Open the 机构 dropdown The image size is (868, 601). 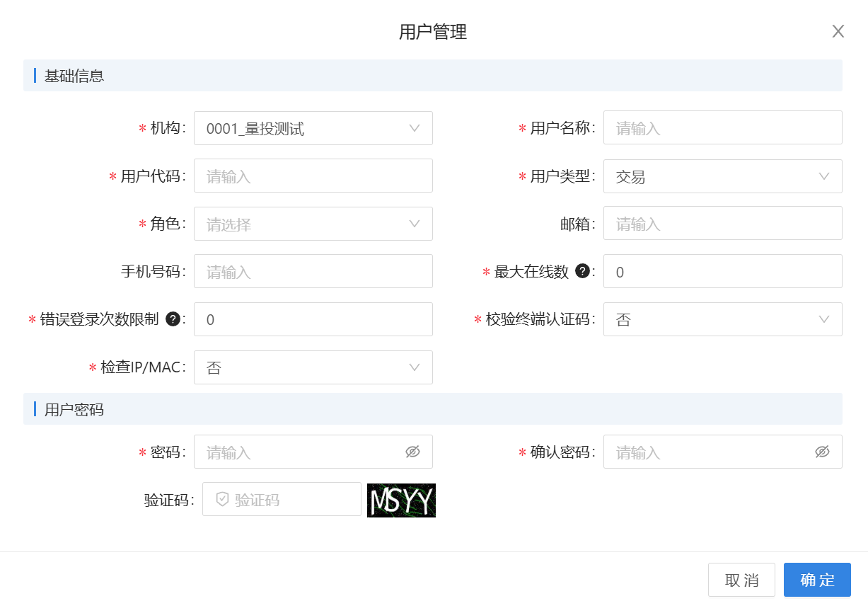coord(313,128)
